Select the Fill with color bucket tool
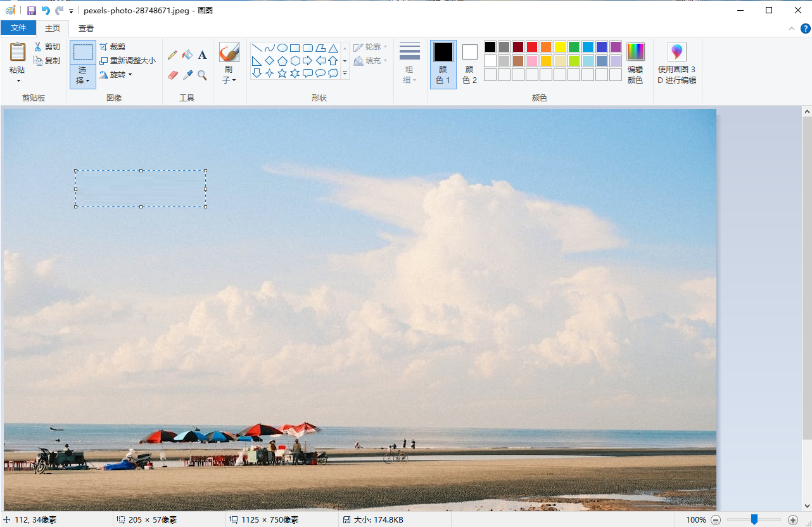812x527 pixels. (187, 55)
